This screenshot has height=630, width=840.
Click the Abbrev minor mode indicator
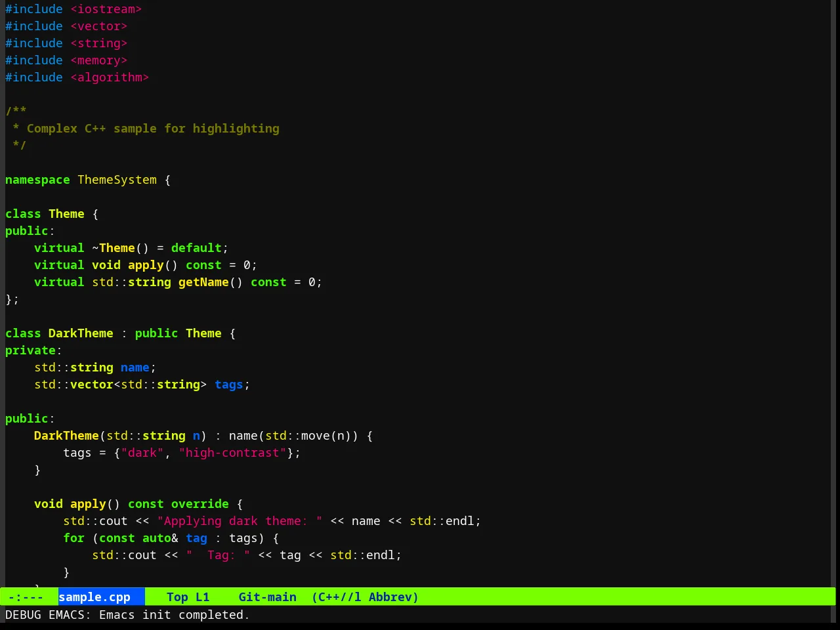coord(394,597)
